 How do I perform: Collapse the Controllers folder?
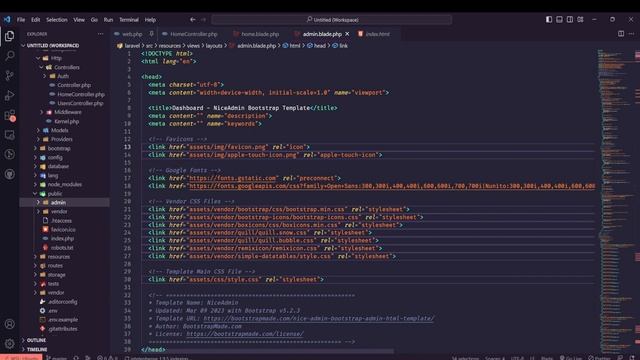click(42, 67)
